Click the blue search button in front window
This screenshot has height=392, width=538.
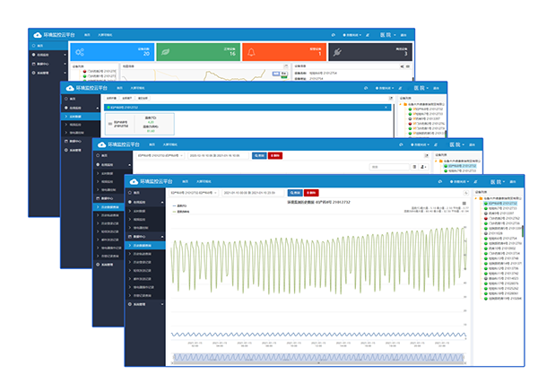pos(295,193)
